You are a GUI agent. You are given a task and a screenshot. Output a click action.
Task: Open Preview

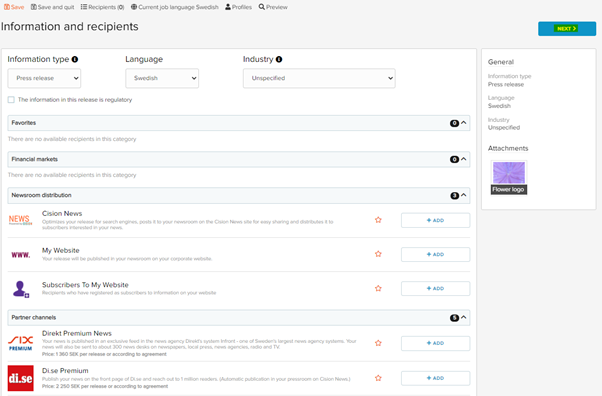273,7
